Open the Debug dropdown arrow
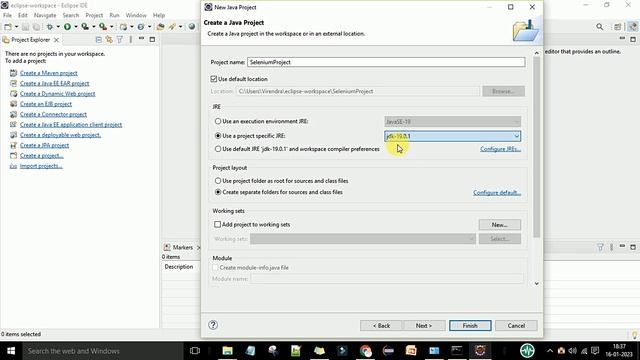Image resolution: width=640 pixels, height=360 pixels. [58, 27]
